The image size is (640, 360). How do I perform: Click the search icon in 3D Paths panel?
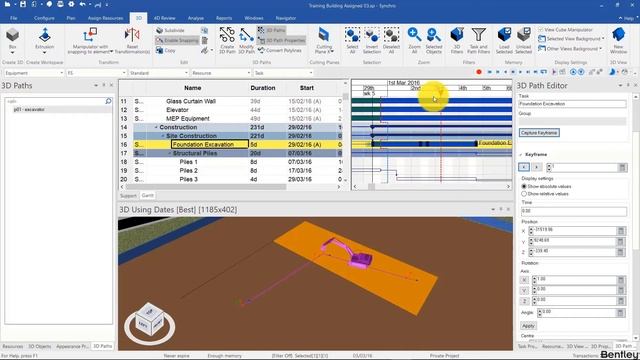pyautogui.click(x=108, y=101)
